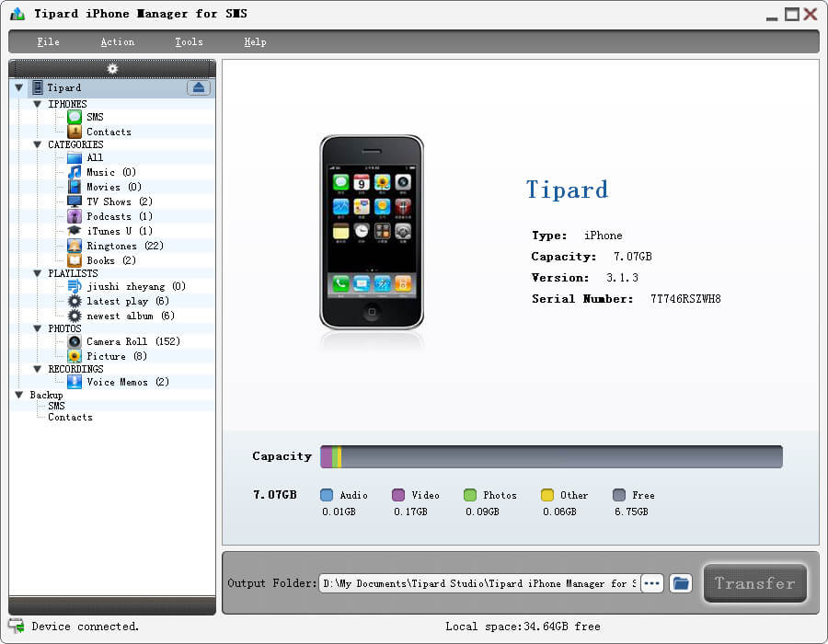Collapse the Tipard device tree node
The height and width of the screenshot is (644, 828).
(x=19, y=88)
